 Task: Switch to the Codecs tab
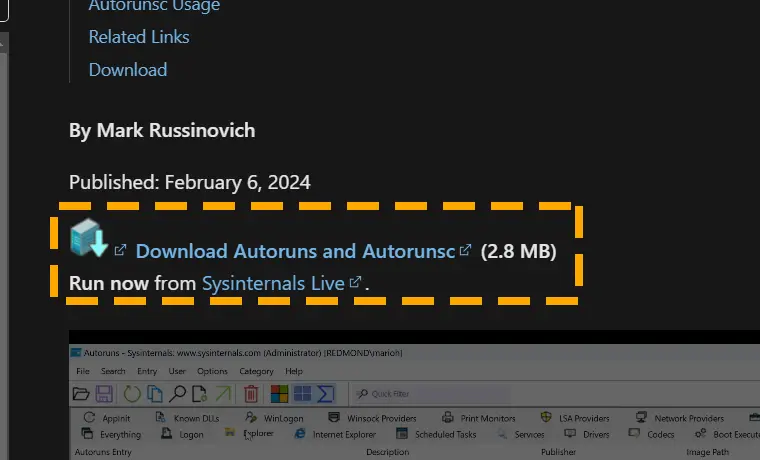[651, 434]
